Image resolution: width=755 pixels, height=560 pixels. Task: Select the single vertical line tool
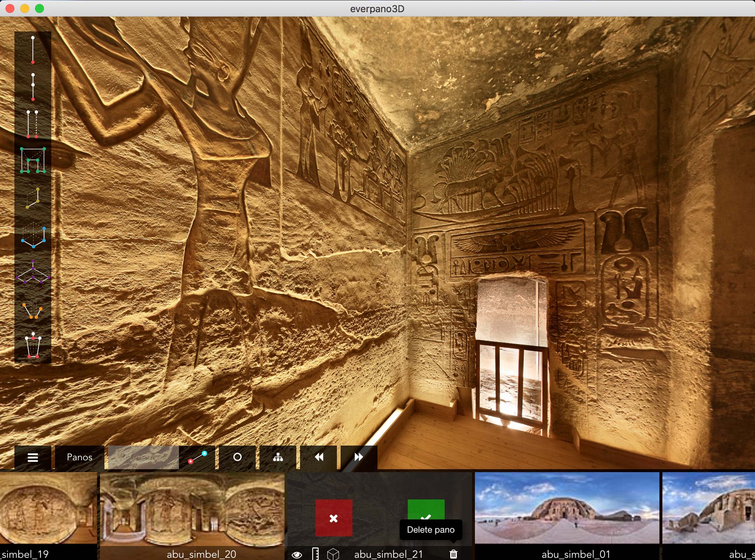coord(33,50)
